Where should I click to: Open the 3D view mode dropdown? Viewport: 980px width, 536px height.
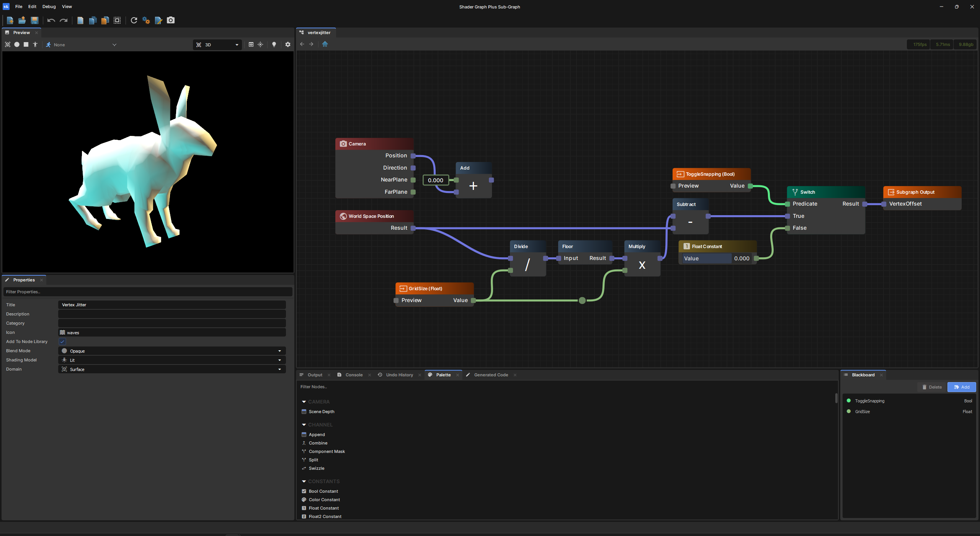217,45
